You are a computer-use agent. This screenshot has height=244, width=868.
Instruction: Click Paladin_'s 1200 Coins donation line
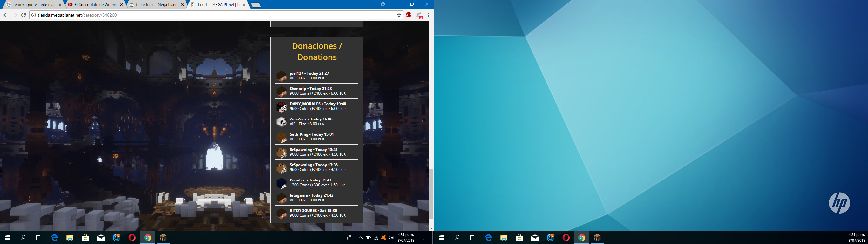click(x=317, y=185)
